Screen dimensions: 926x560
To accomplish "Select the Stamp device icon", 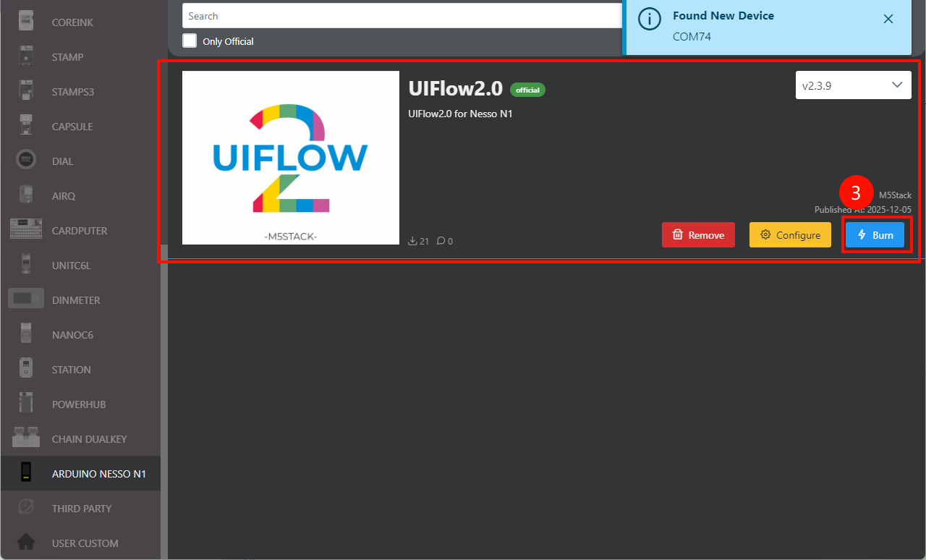I will click(26, 56).
